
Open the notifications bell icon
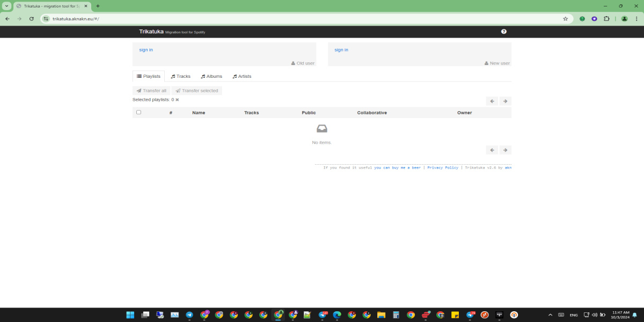click(x=635, y=315)
